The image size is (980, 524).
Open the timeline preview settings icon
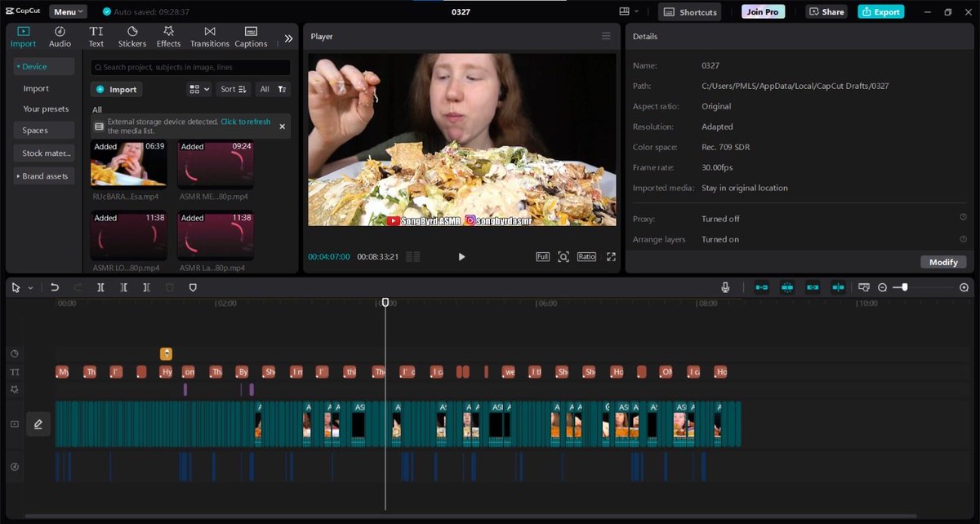coord(864,287)
